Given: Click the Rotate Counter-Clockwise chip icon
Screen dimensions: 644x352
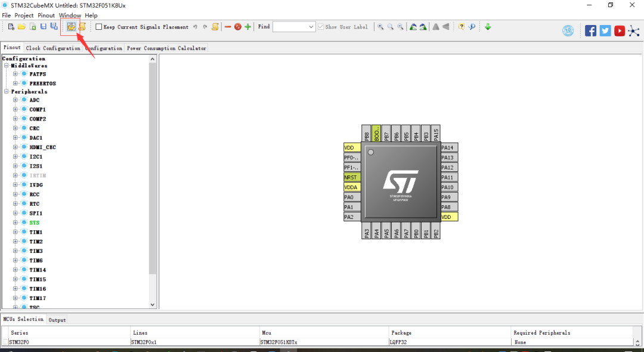Looking at the screenshot, I should [423, 27].
